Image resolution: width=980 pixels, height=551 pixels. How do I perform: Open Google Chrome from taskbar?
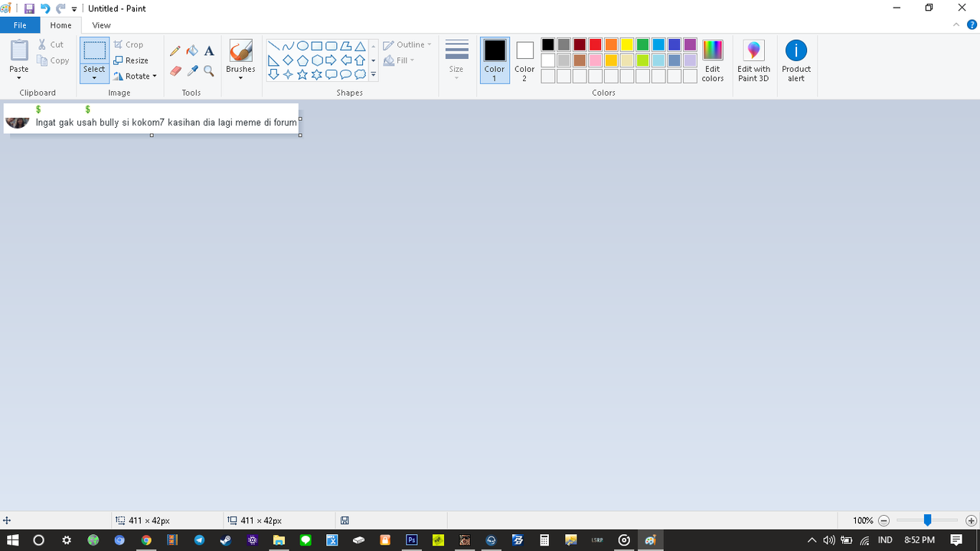[x=146, y=540]
